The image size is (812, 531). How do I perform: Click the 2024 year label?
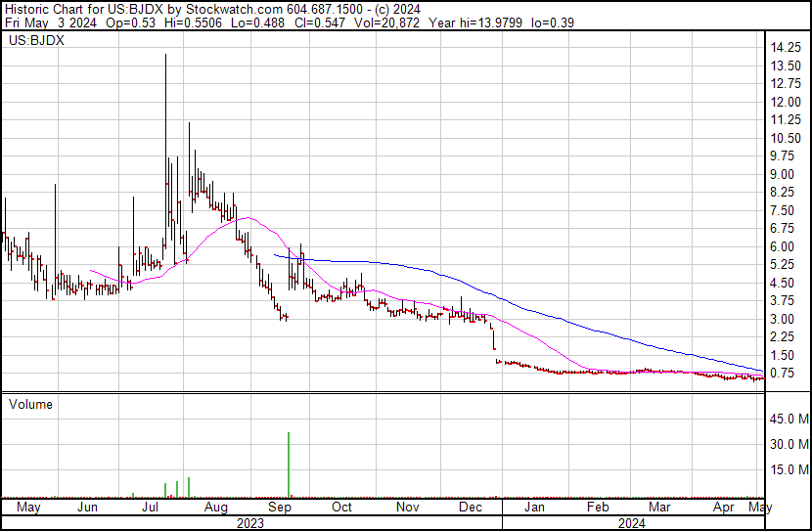pyautogui.click(x=631, y=522)
